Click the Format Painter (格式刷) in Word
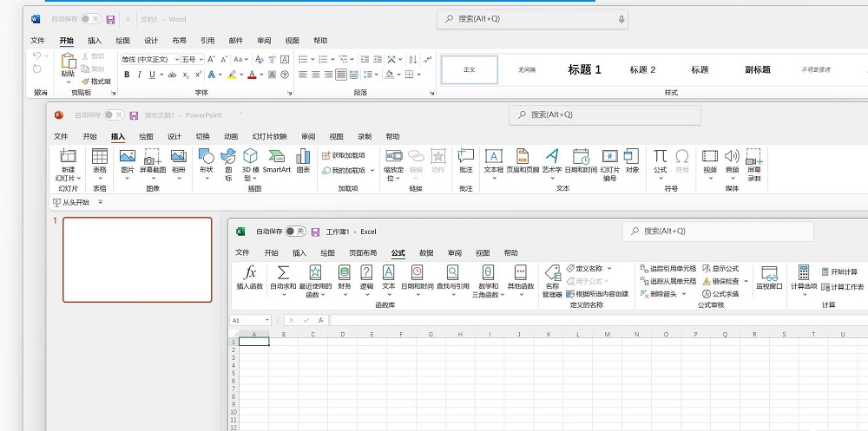This screenshot has width=868, height=431. coord(95,81)
